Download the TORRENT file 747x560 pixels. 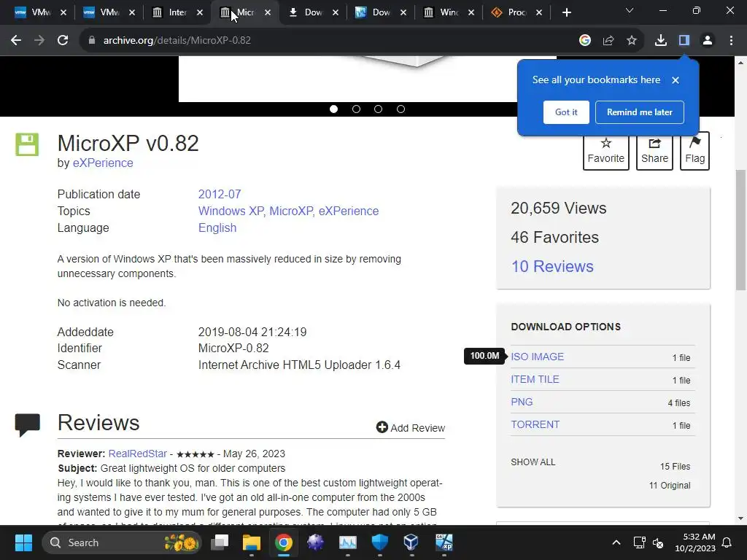(x=535, y=425)
